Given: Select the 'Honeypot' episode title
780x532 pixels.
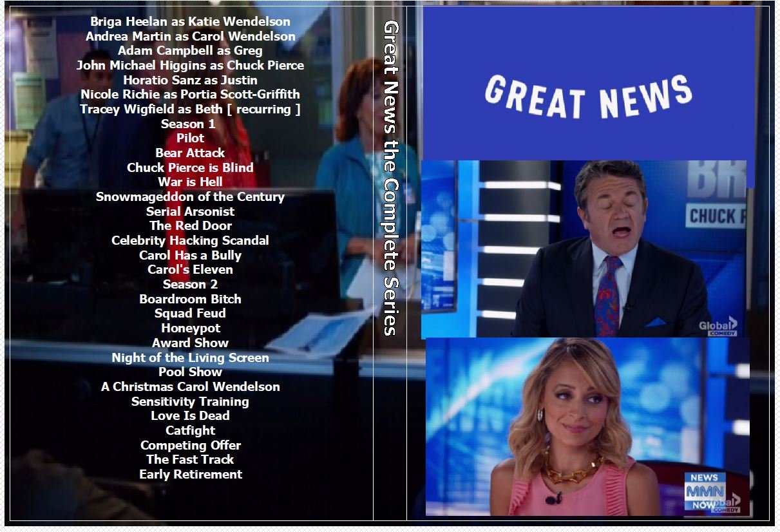Looking at the screenshot, I should coord(190,328).
